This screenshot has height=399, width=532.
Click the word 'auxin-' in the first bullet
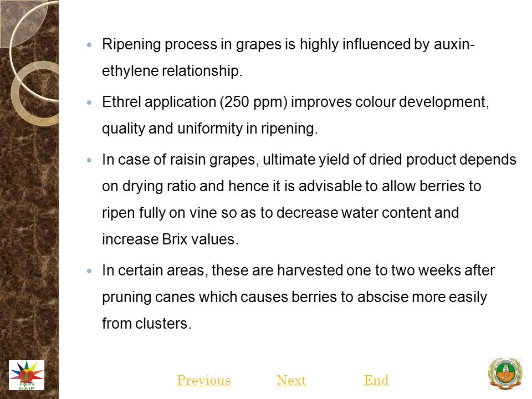[x=454, y=44]
